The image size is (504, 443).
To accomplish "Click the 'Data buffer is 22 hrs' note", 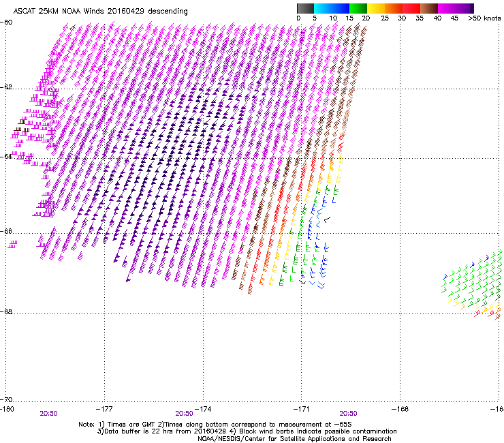I will 138,431.
